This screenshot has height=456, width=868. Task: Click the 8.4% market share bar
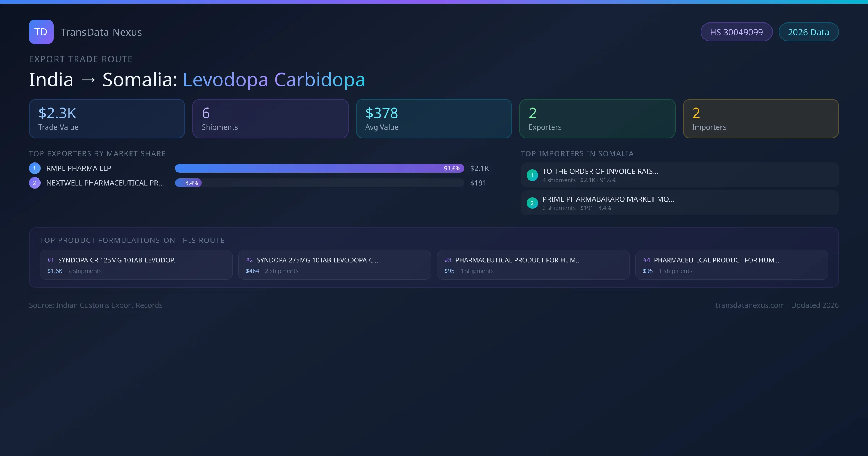[x=188, y=183]
